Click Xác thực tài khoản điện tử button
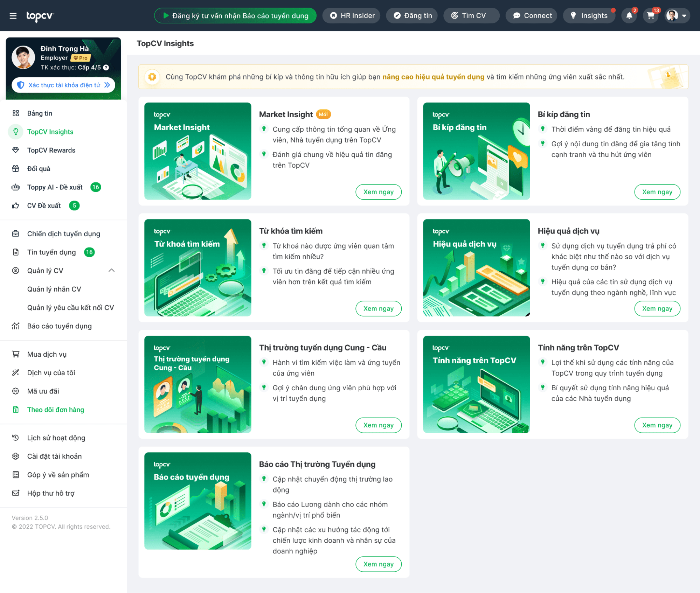The image size is (700, 593). coord(63,85)
